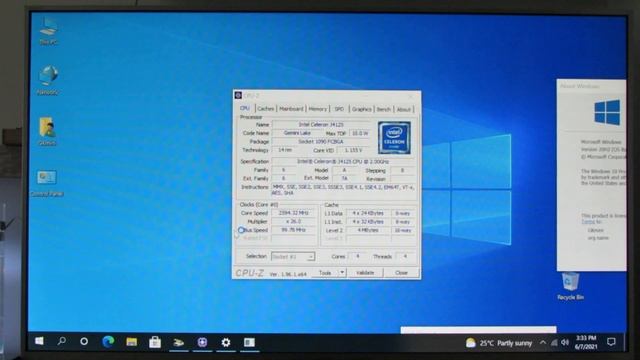
Task: Click the Close button in CPU-Z
Action: [x=401, y=273]
